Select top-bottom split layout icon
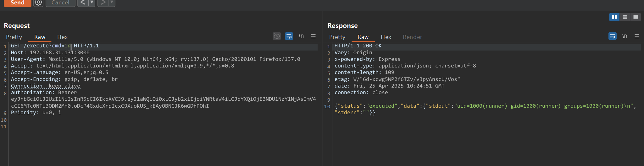 click(625, 17)
